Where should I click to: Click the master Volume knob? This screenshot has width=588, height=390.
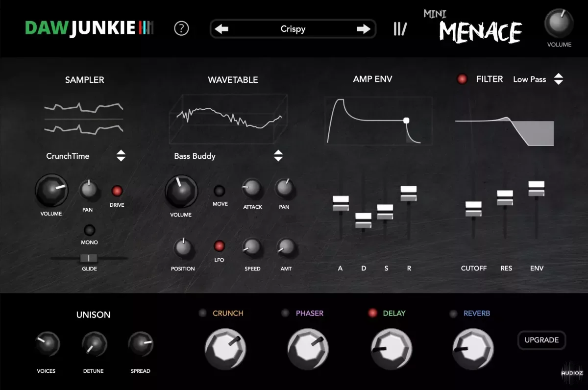[559, 23]
